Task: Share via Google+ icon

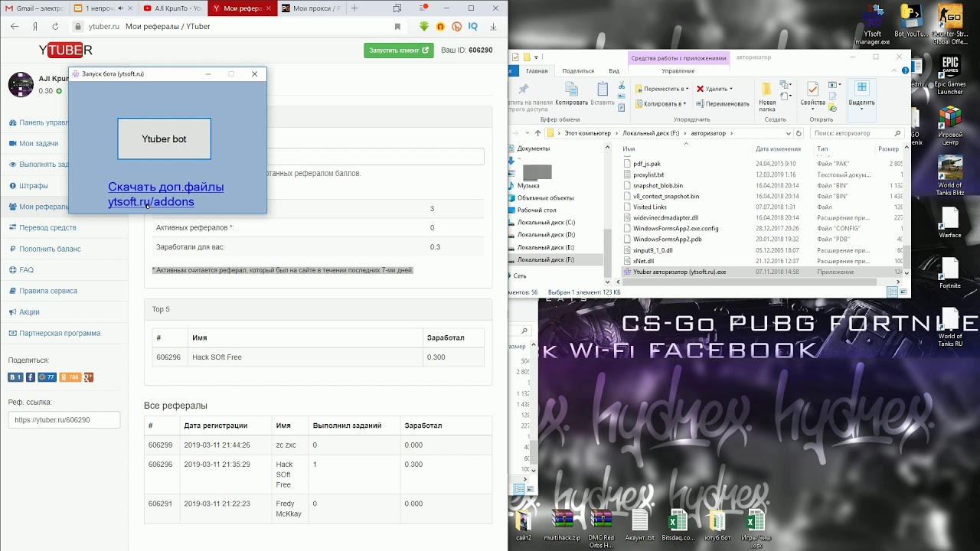Action: click(x=89, y=377)
